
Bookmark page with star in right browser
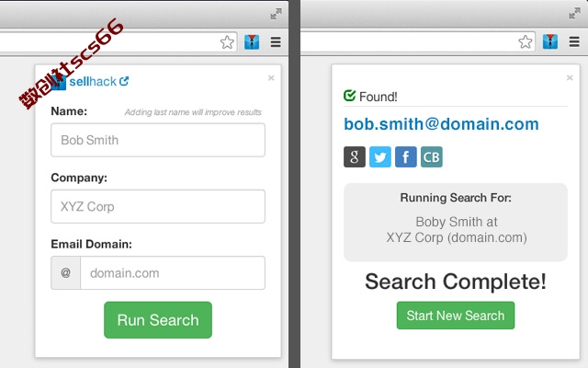526,42
